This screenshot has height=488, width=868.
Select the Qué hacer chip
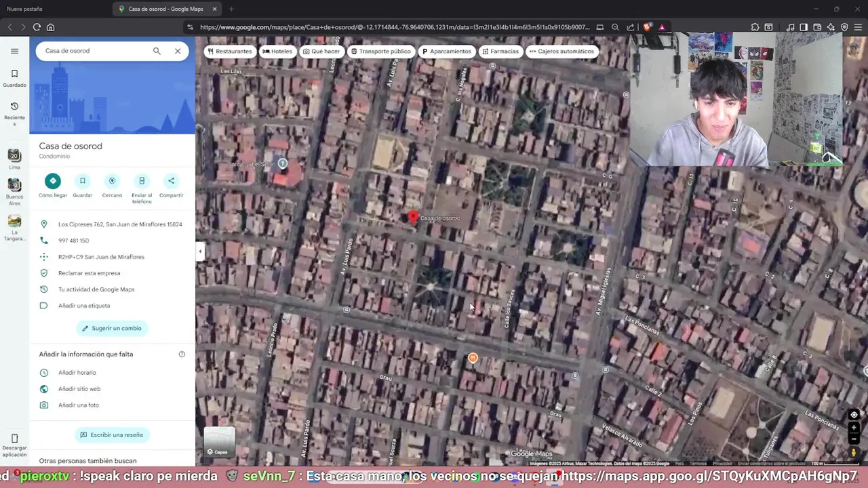click(321, 52)
